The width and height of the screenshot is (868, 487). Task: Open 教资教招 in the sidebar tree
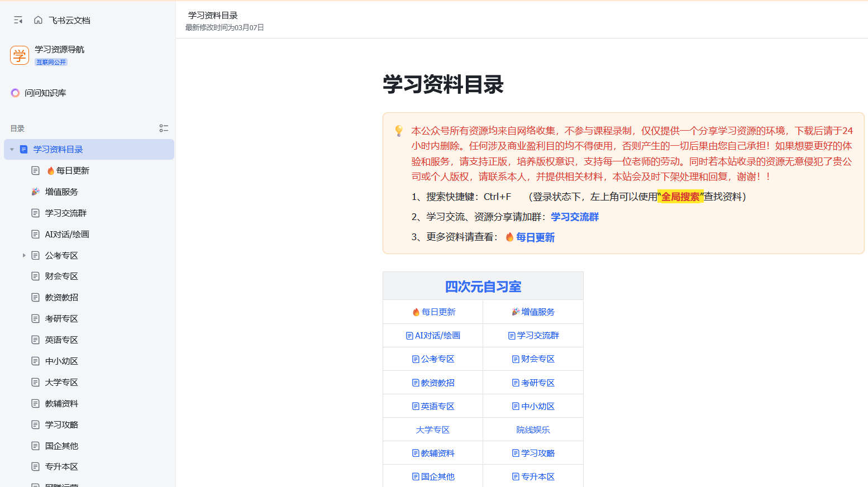pyautogui.click(x=61, y=298)
